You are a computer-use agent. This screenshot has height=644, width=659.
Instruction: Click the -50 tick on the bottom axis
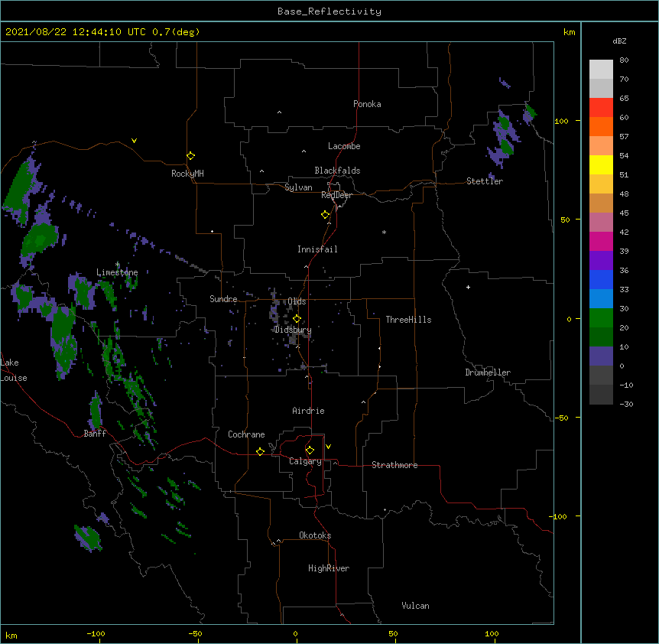pos(195,633)
